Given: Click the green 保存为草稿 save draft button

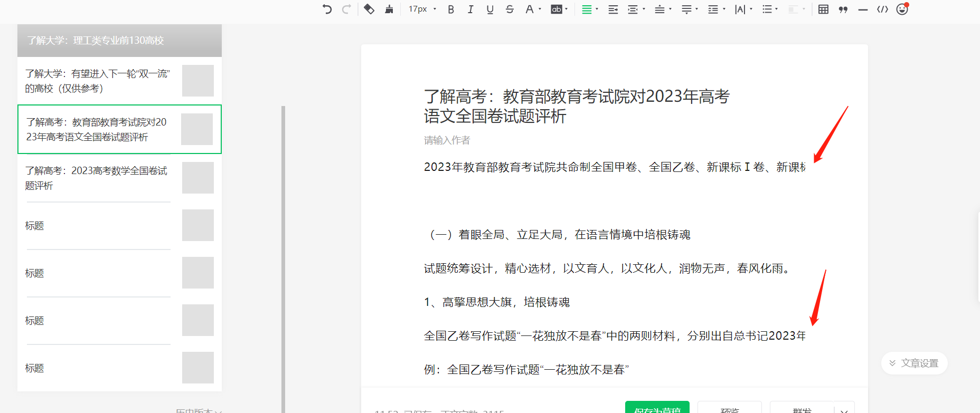Looking at the screenshot, I should [657, 407].
